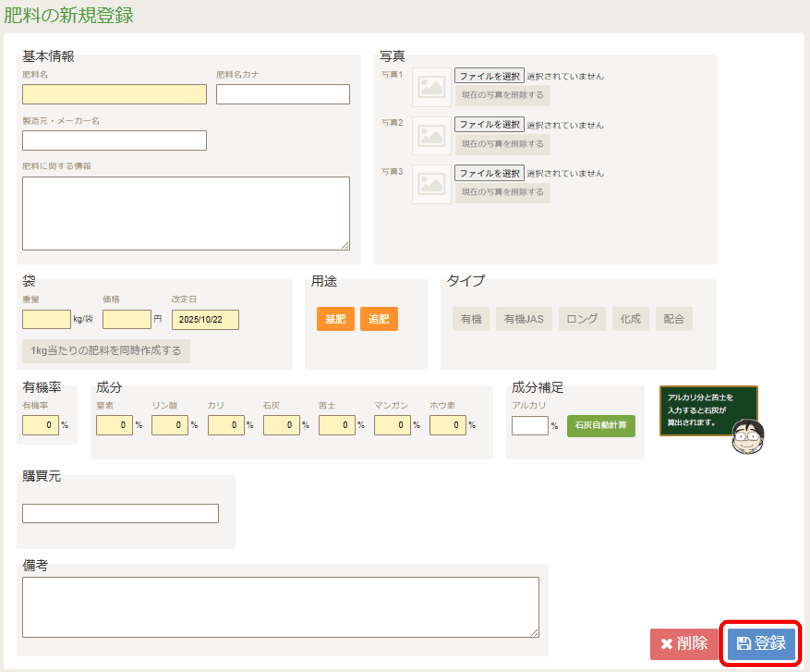Click the 写真1 image placeholder thumbnail
The height and width of the screenshot is (672, 810).
(x=431, y=87)
